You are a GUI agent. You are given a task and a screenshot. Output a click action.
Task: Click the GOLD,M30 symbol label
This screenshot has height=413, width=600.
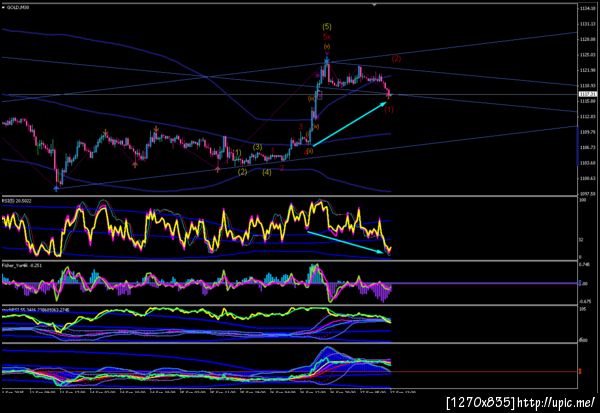click(x=18, y=7)
